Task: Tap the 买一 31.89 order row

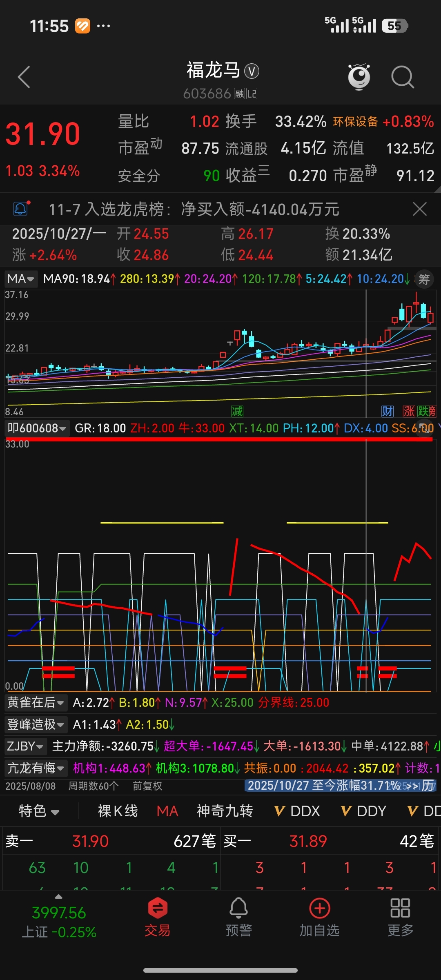Action: click(x=329, y=841)
